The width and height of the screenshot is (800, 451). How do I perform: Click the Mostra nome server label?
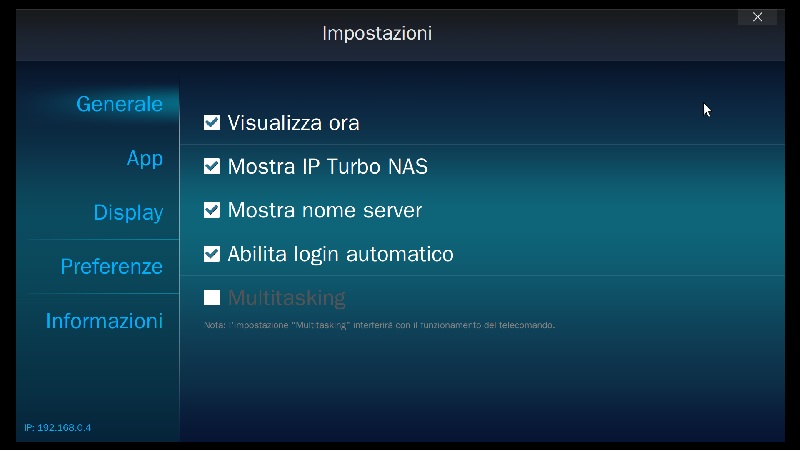click(324, 210)
